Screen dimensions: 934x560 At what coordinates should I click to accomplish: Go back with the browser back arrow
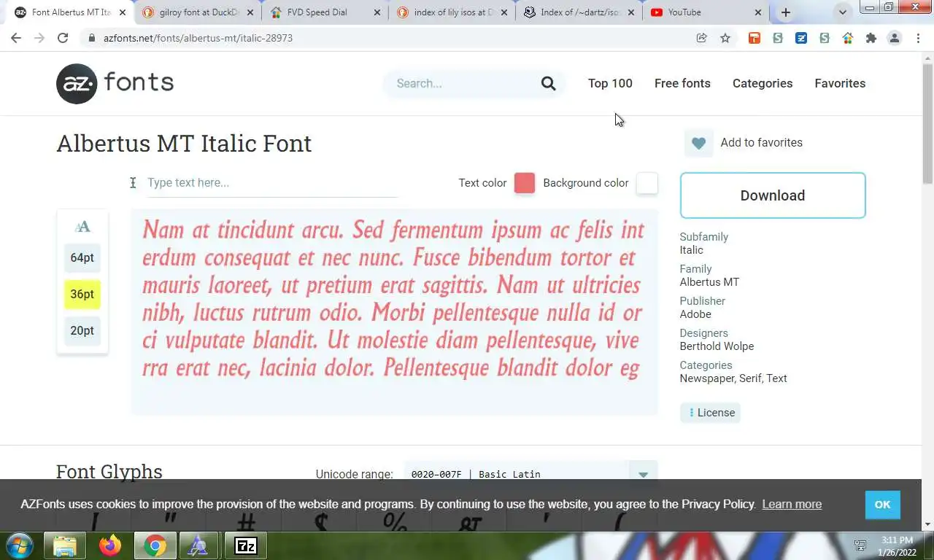coord(16,38)
